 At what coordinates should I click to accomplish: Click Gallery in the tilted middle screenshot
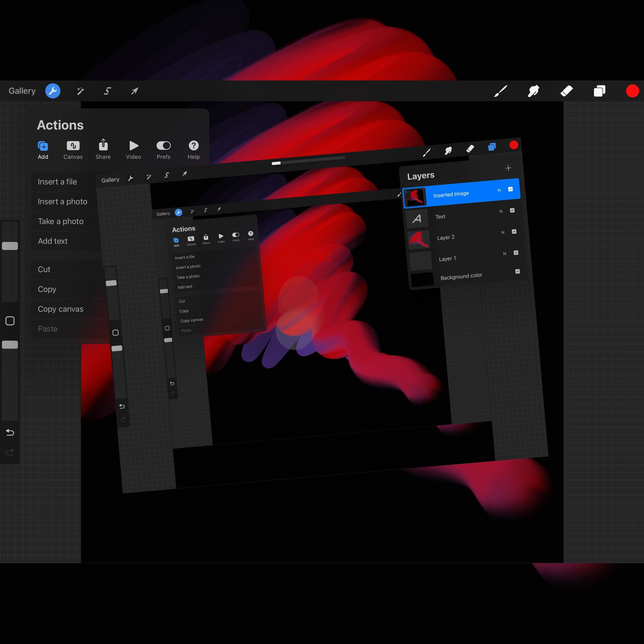[x=110, y=180]
